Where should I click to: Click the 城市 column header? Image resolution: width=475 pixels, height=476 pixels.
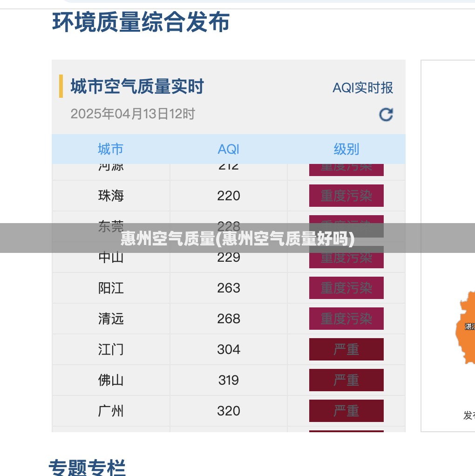(x=110, y=149)
